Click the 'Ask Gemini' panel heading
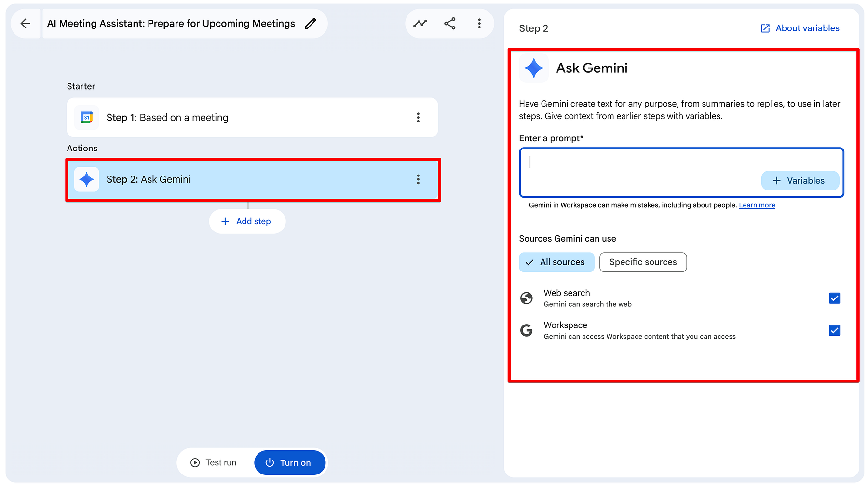This screenshot has height=488, width=868. [592, 68]
